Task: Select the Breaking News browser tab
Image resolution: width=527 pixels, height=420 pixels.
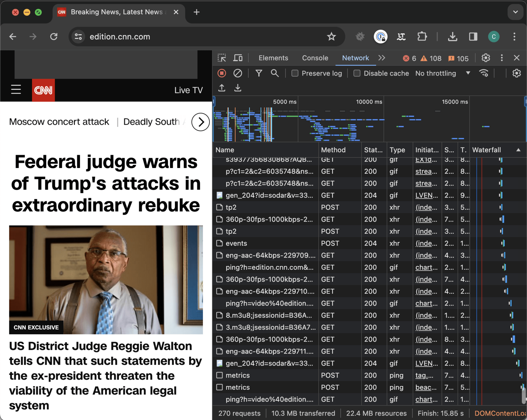Action: tap(118, 12)
